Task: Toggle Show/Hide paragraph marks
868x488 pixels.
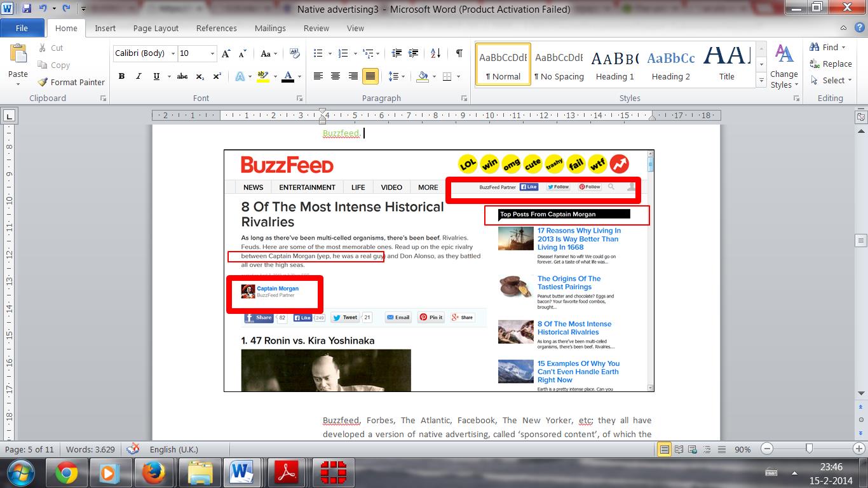Action: (x=459, y=53)
